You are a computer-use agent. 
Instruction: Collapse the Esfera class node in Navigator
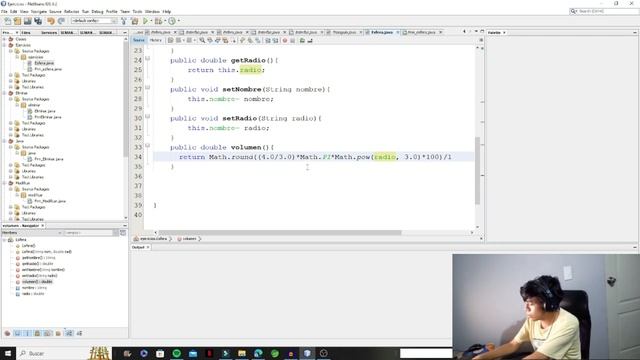tap(5, 240)
